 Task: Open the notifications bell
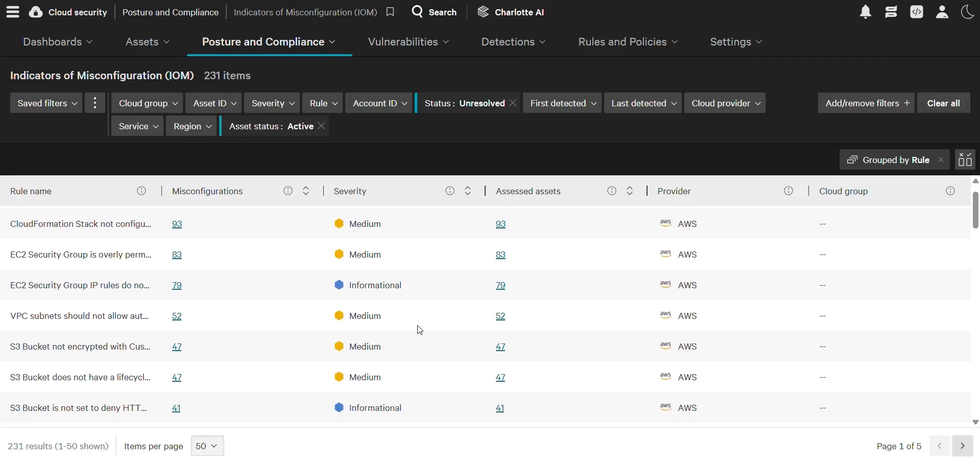point(866,12)
